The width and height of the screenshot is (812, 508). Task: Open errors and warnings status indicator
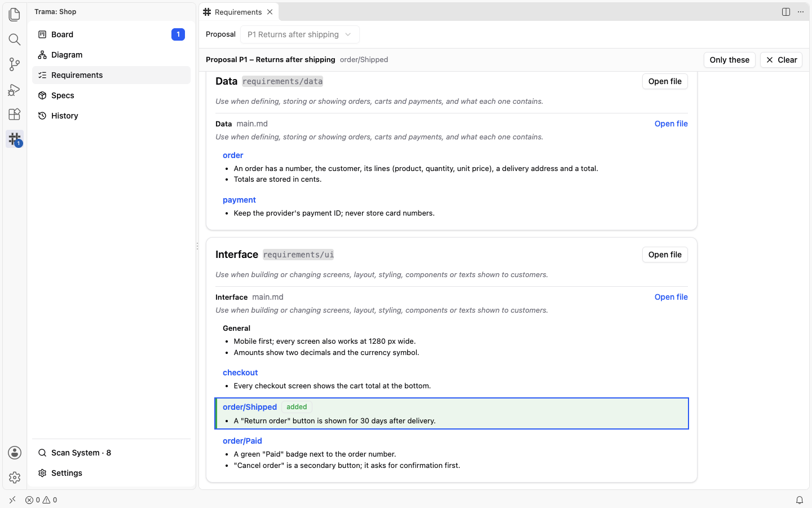[41, 500]
